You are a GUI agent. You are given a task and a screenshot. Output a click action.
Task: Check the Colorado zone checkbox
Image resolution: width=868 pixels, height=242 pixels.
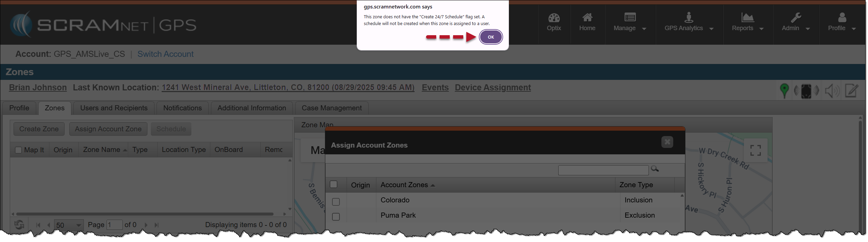pyautogui.click(x=336, y=202)
